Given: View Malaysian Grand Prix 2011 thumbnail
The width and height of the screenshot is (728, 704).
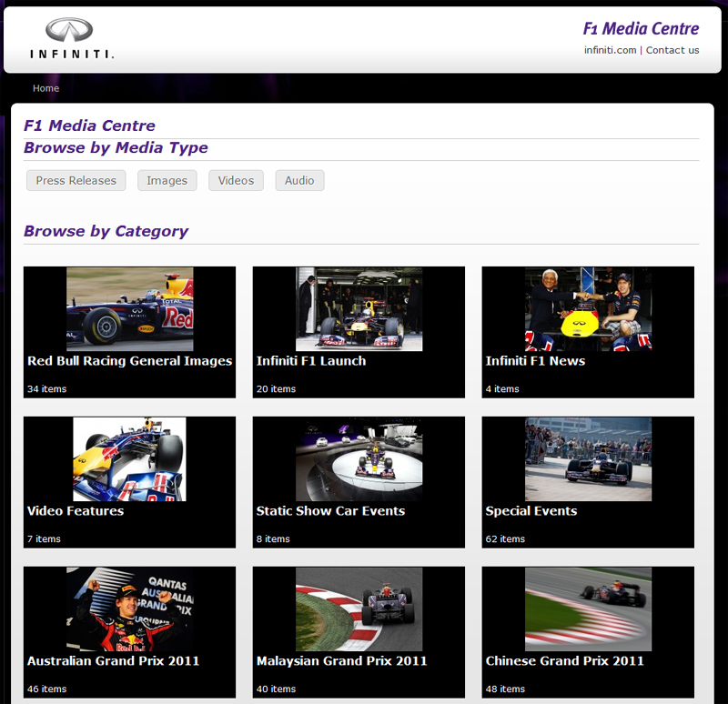Looking at the screenshot, I should pos(359,608).
